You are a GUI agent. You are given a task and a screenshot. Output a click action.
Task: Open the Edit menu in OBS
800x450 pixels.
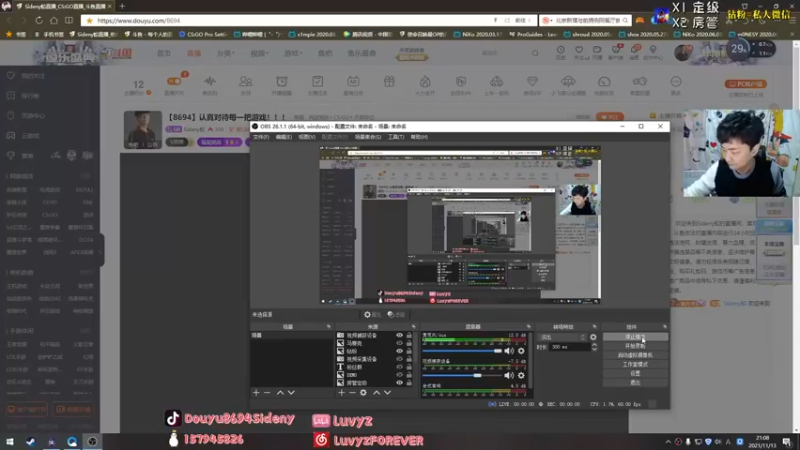(284, 137)
